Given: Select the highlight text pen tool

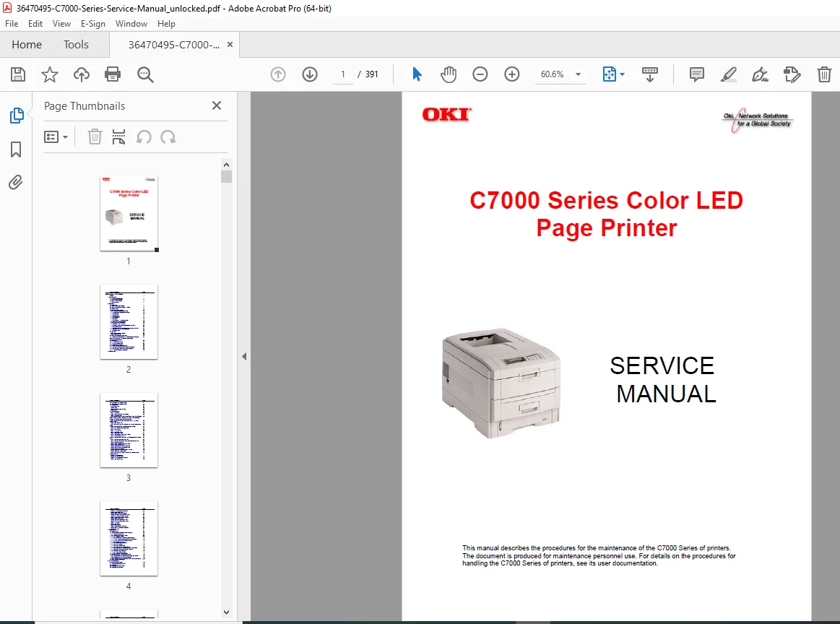Looking at the screenshot, I should tap(729, 74).
